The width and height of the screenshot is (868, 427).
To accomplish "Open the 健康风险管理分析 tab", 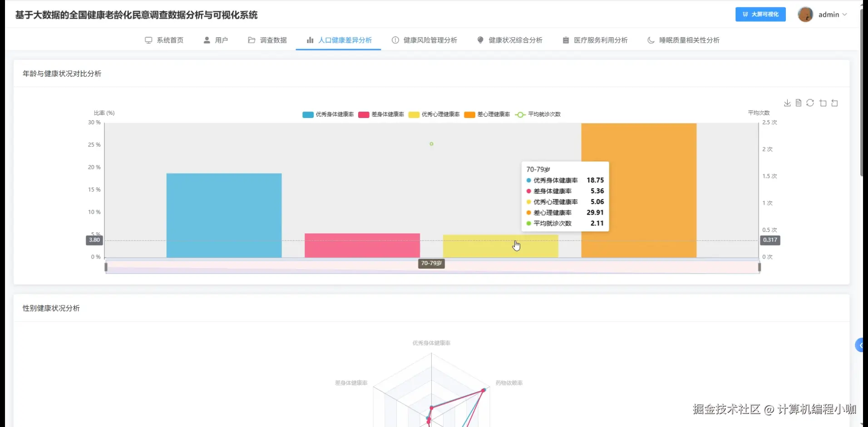I will coord(424,40).
